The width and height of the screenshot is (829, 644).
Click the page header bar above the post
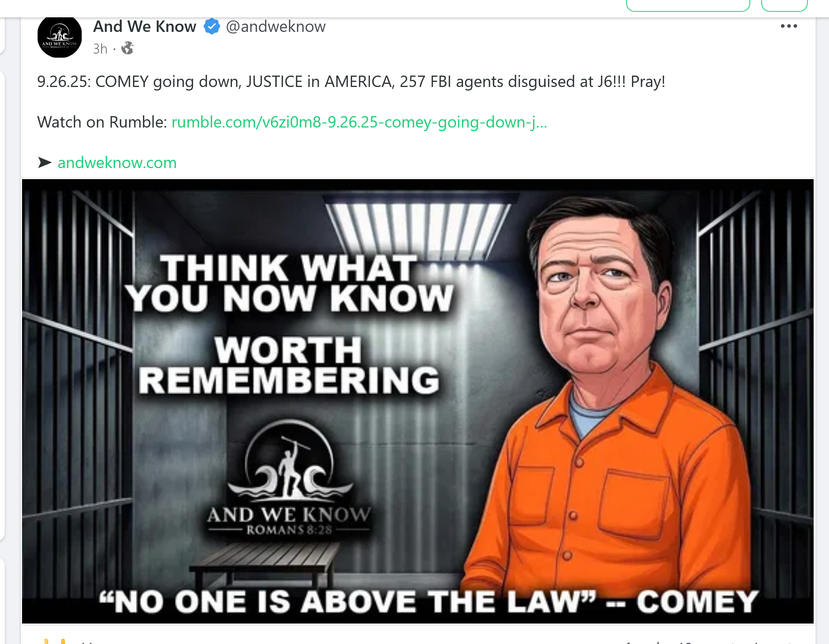click(414, 8)
